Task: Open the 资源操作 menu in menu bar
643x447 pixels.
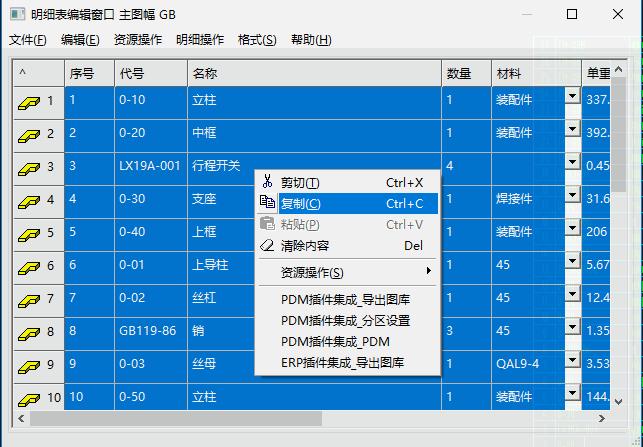Action: (x=138, y=40)
